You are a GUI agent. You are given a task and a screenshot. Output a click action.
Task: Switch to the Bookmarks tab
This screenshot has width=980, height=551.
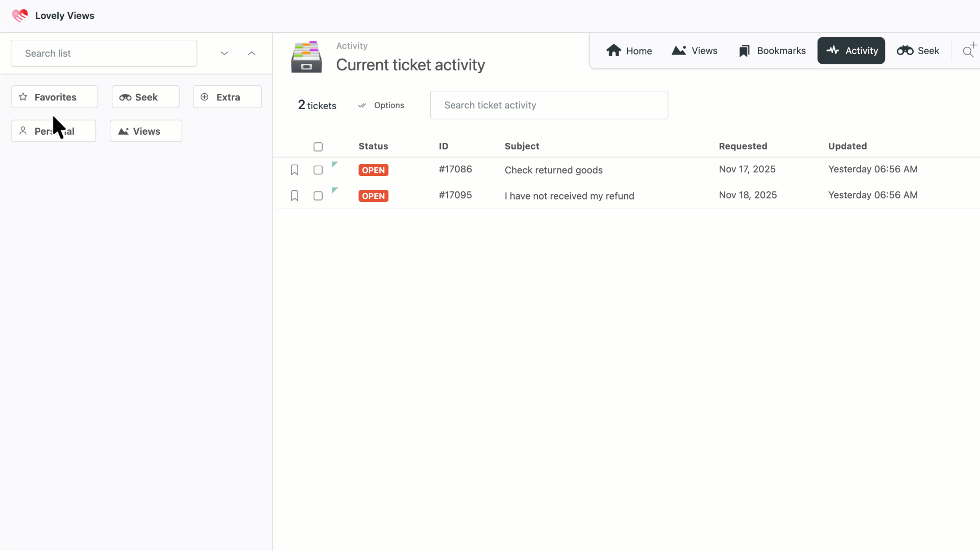click(x=772, y=51)
